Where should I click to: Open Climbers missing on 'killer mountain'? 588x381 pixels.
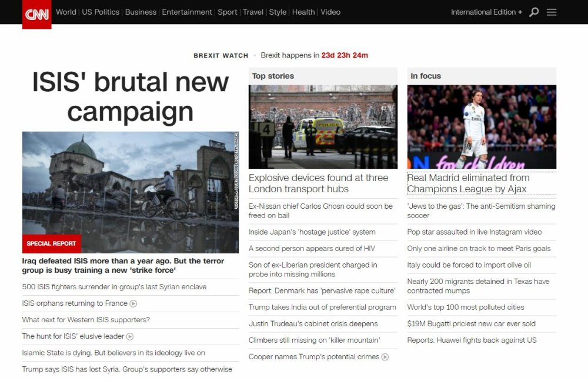pos(314,340)
